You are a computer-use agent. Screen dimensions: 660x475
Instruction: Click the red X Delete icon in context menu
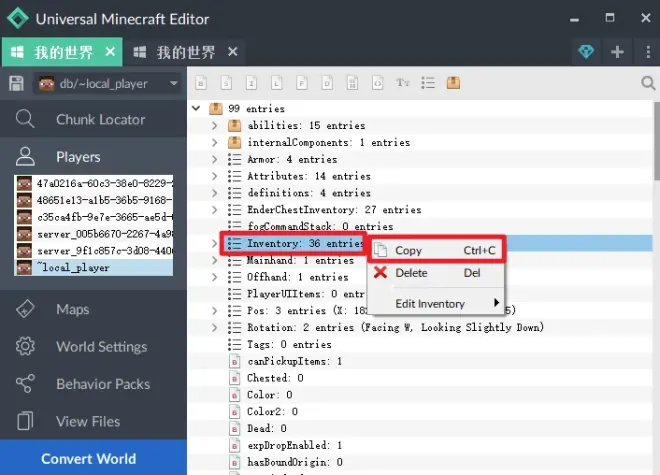(381, 272)
